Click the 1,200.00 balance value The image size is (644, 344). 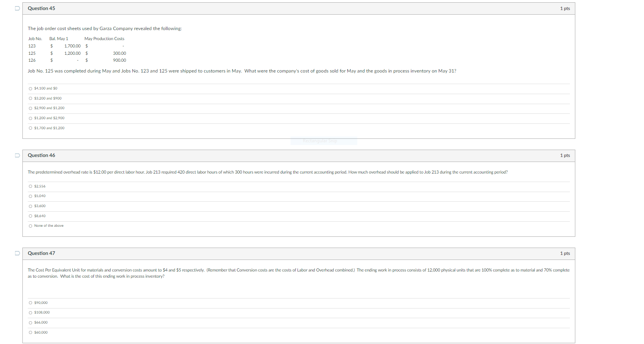click(73, 53)
